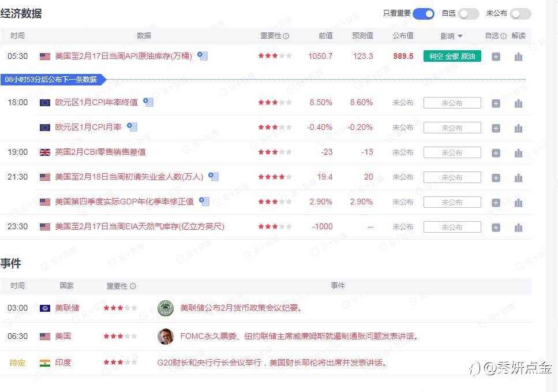Open G20财长和央行行长会议 event link
The height and width of the screenshot is (392, 558).
coord(272,363)
